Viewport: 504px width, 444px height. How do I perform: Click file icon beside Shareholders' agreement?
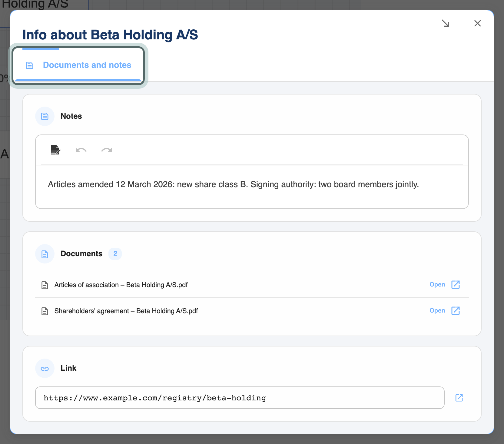[45, 311]
